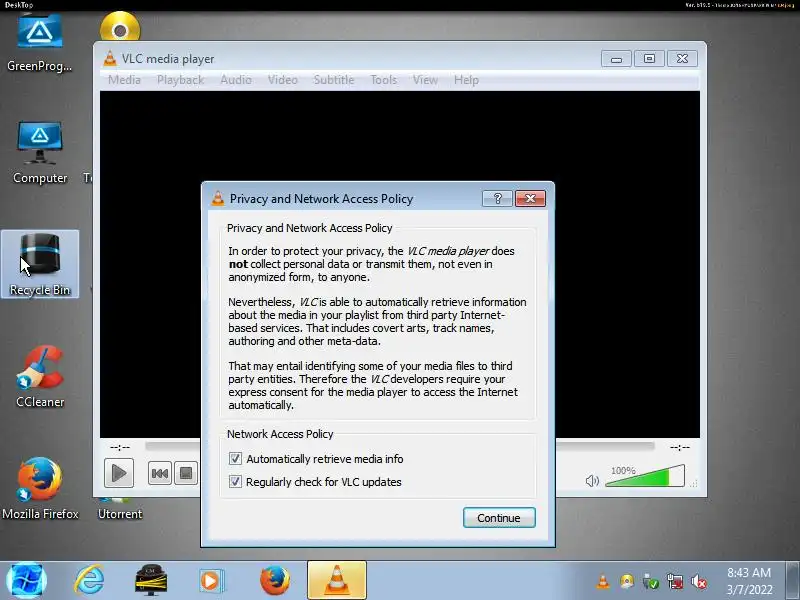Open Windows Media Player from the taskbar
Viewport: 800px width, 600px height.
211,581
